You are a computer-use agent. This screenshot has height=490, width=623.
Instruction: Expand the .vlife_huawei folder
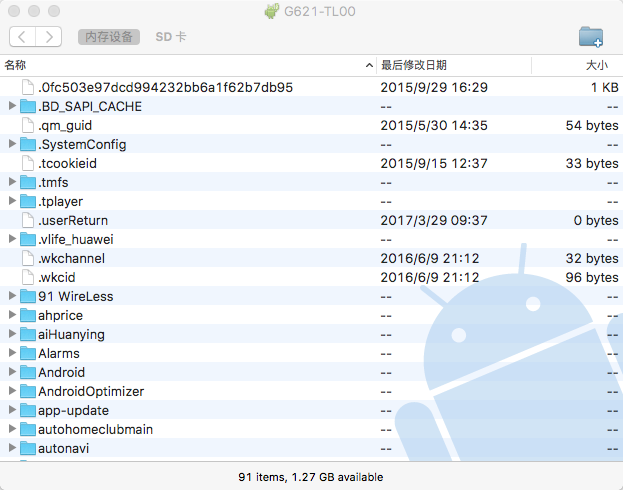point(12,238)
